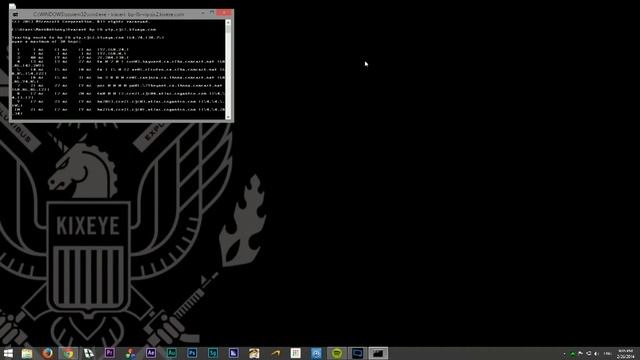Viewport: 640px width, 360px height.
Task: Open the white notepad-style taskbar icon
Action: (296, 353)
